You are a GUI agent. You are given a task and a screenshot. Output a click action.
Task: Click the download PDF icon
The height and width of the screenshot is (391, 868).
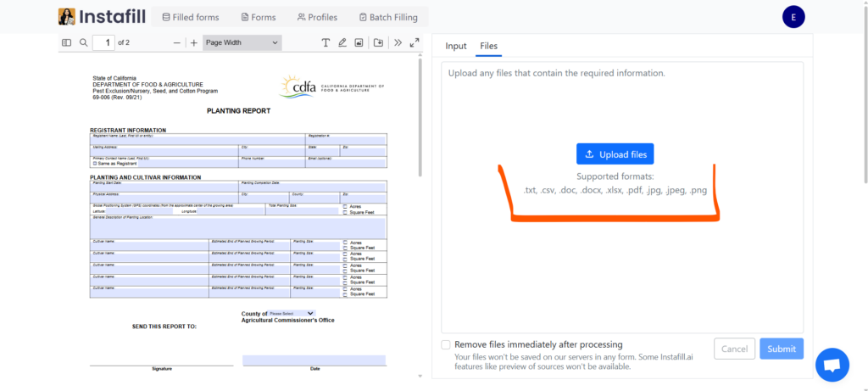tap(378, 42)
